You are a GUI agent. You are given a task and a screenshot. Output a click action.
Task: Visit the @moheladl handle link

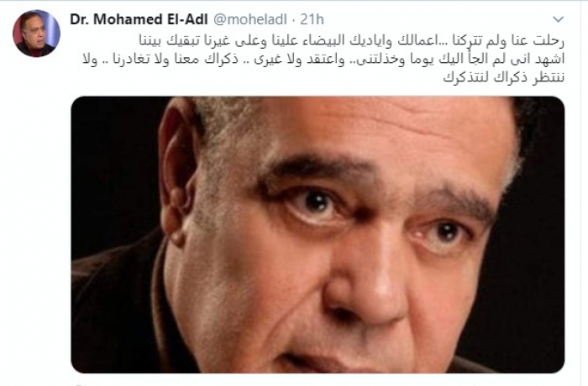point(250,19)
